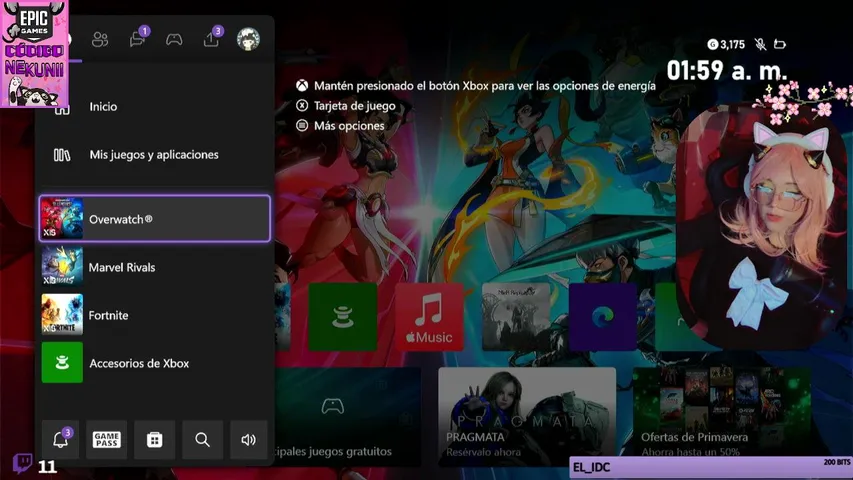Click the Marvel Rivals thumbnail

tap(62, 267)
